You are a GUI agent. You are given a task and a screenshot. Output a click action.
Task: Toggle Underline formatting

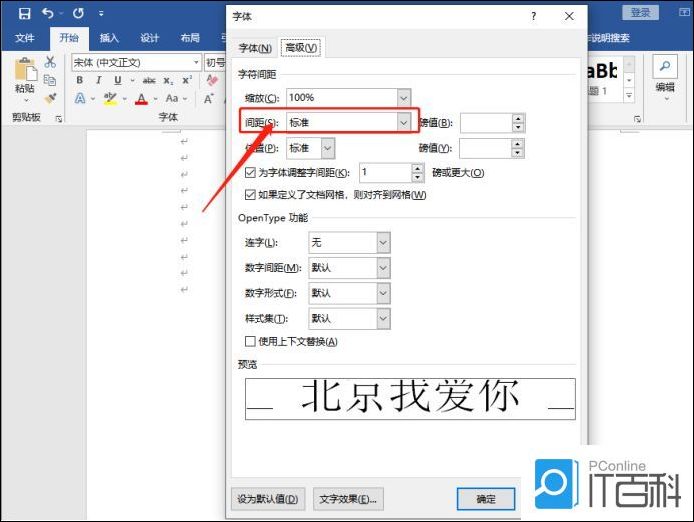coord(118,80)
